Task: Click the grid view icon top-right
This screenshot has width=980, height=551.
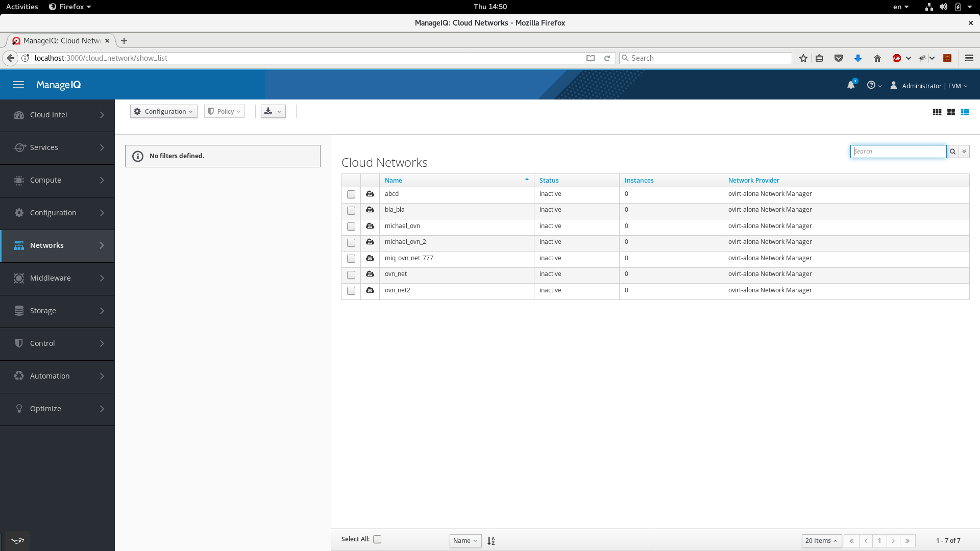Action: click(937, 112)
